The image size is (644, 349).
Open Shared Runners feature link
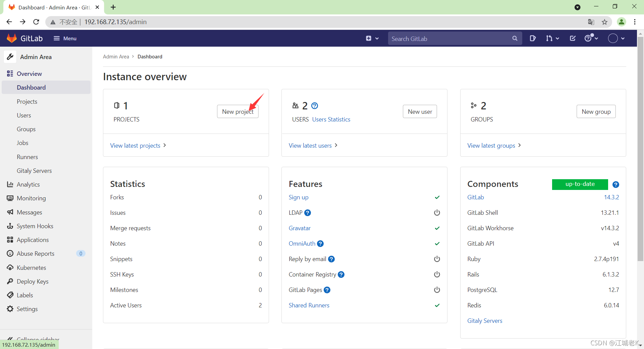click(x=309, y=305)
